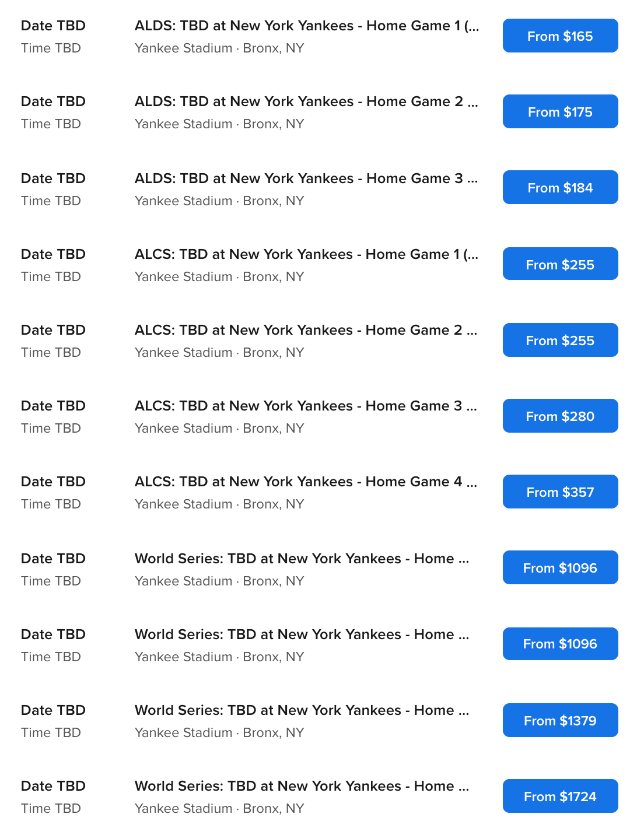Click the second From $1096 button

coord(560,644)
